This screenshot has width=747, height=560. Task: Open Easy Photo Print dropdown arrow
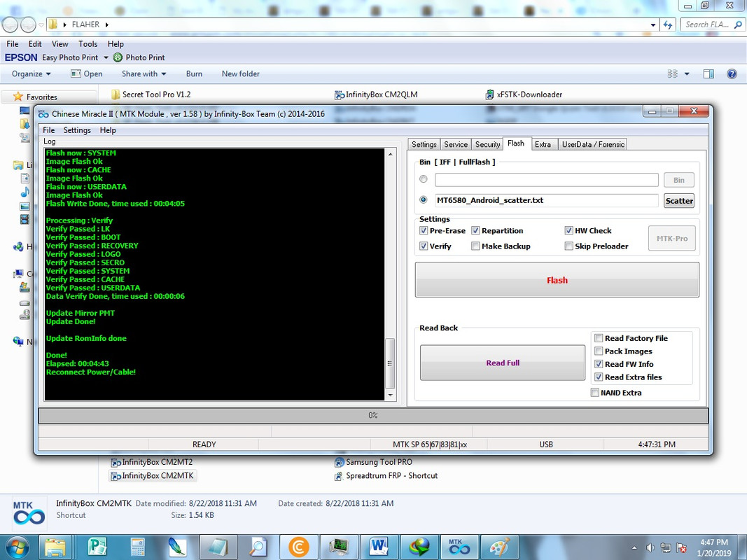[105, 57]
